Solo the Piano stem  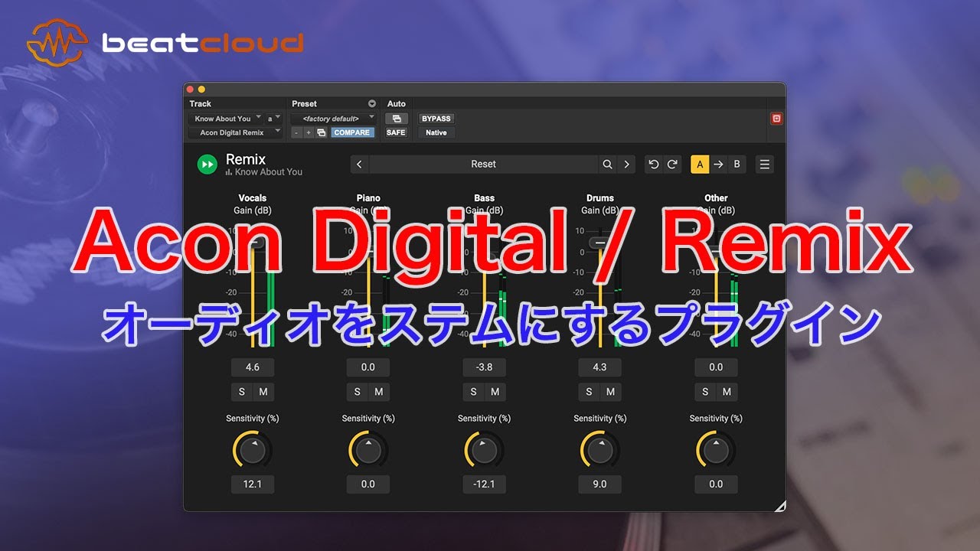[358, 392]
